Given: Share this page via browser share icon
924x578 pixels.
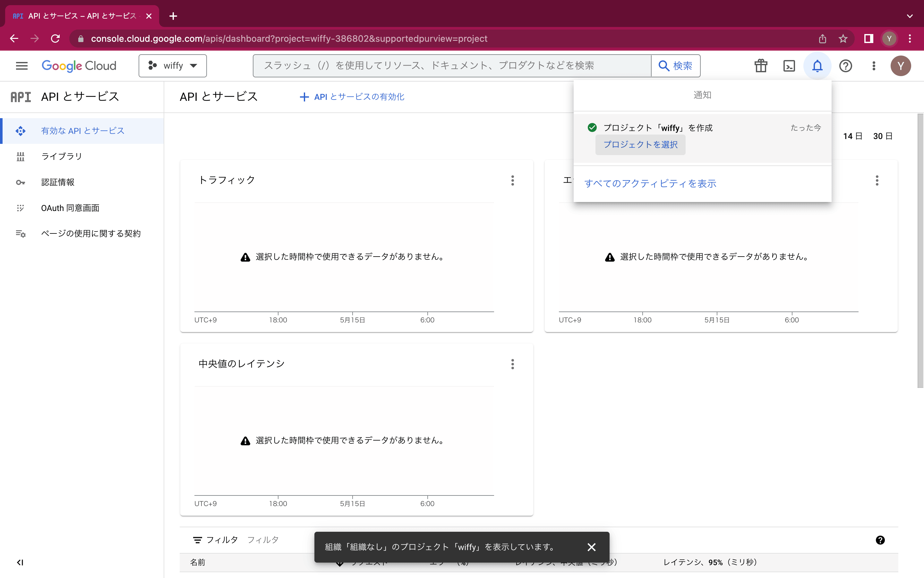Looking at the screenshot, I should [822, 39].
